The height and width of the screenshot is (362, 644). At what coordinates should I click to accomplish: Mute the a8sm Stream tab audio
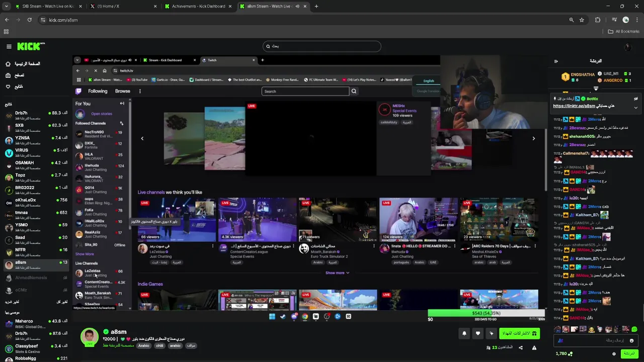pyautogui.click(x=297, y=6)
